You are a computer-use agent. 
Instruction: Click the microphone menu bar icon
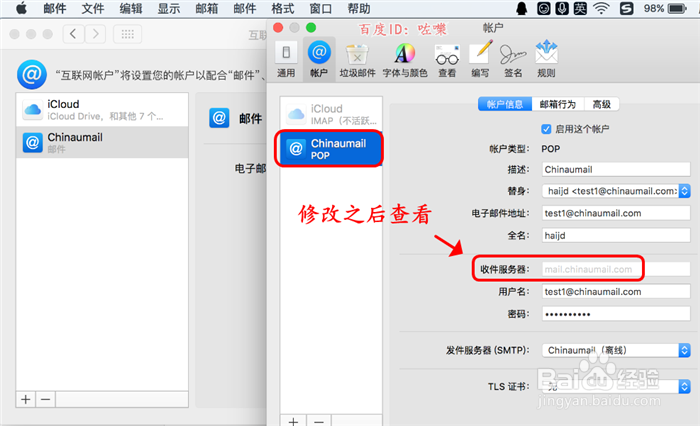click(562, 8)
